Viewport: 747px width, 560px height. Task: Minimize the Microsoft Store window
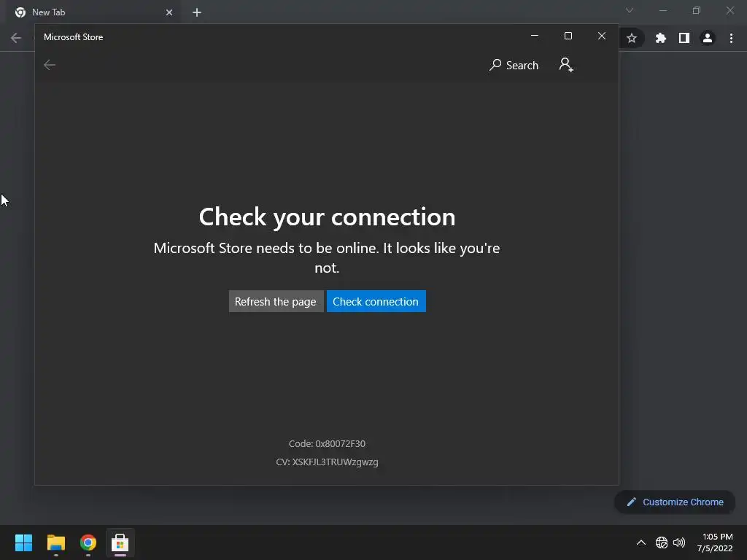pos(535,36)
